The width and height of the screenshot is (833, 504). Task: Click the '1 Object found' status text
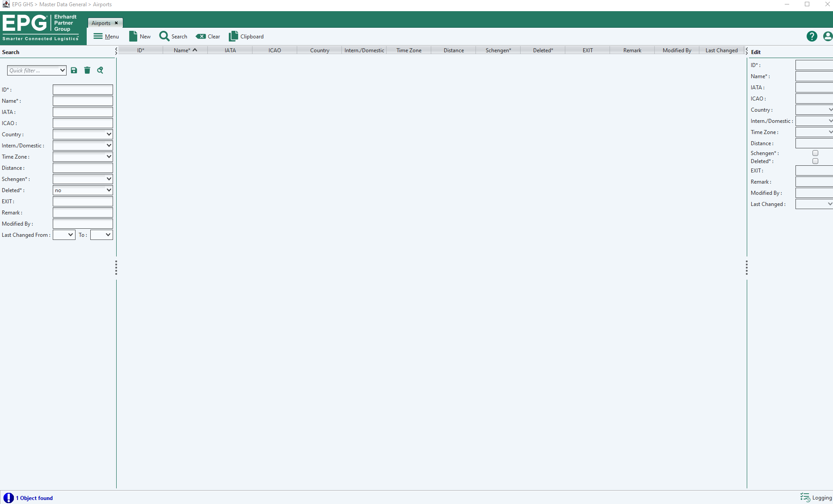click(x=34, y=498)
